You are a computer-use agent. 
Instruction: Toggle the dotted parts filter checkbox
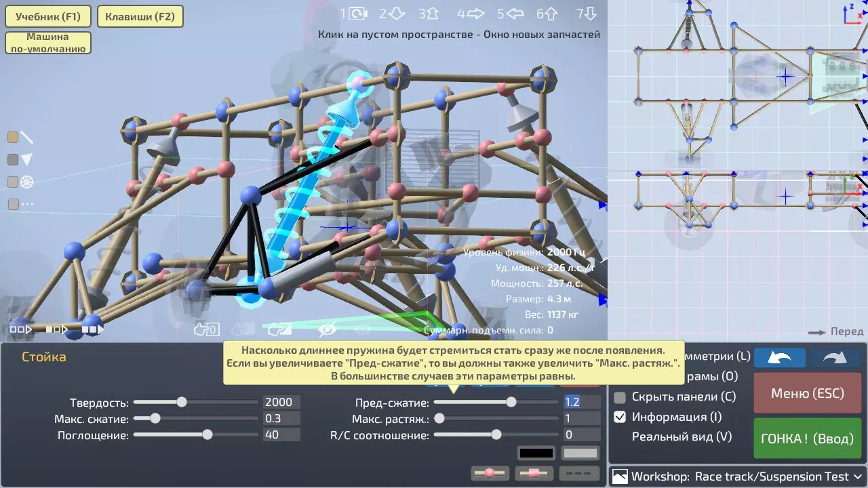click(x=13, y=203)
